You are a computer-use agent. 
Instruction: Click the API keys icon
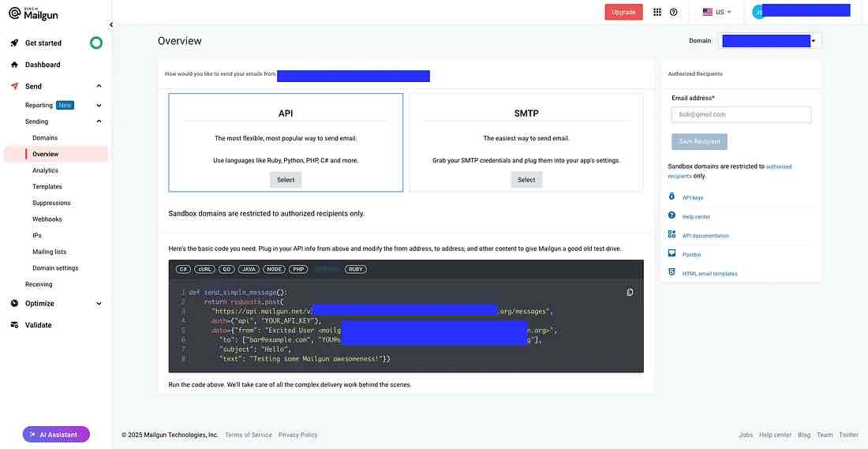[672, 196]
